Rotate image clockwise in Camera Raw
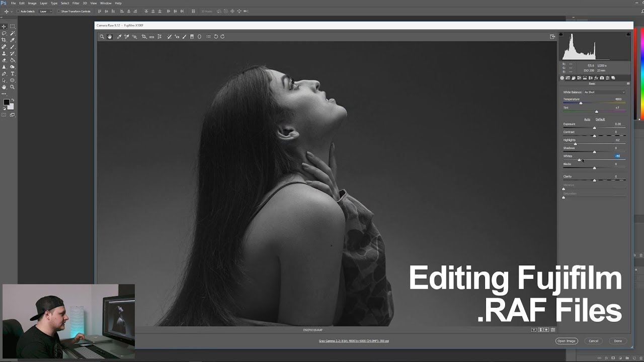 (222, 37)
